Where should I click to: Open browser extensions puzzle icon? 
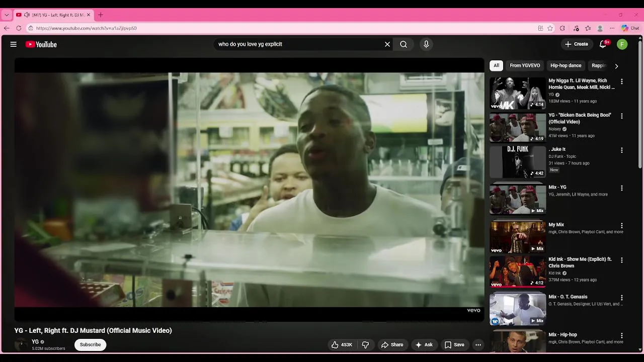click(x=562, y=28)
